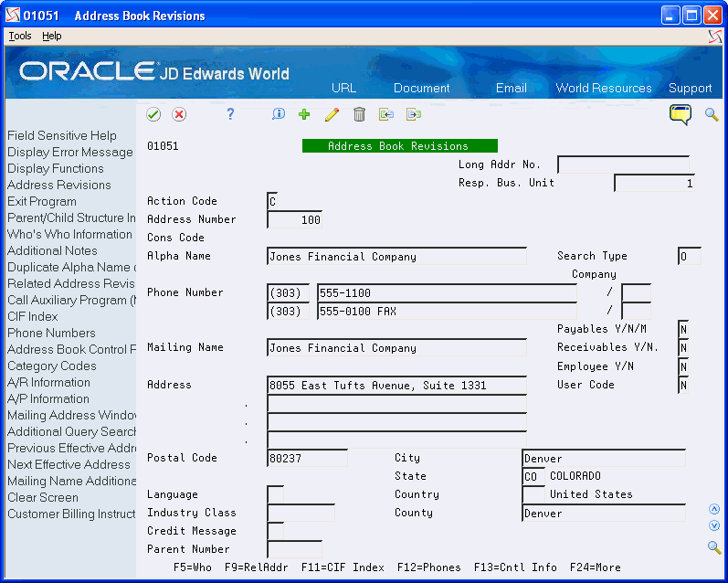Image resolution: width=728 pixels, height=583 pixels.
Task: Click the red X cancel icon
Action: pyautogui.click(x=179, y=114)
